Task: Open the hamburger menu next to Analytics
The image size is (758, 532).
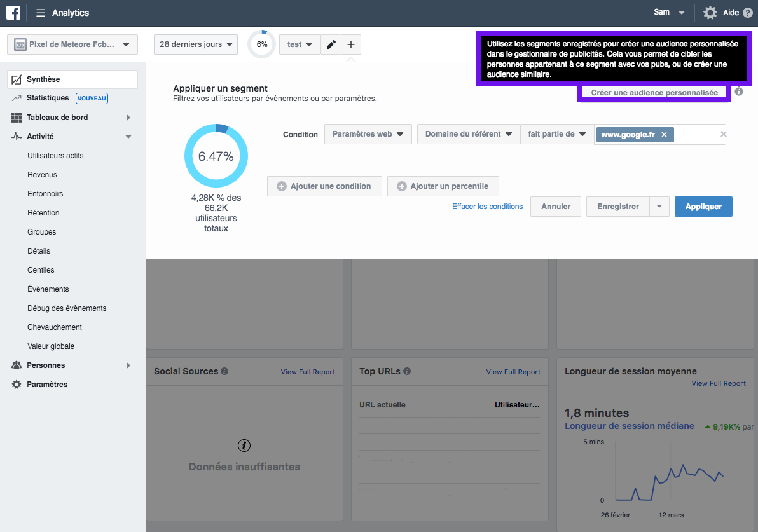Action: [41, 13]
